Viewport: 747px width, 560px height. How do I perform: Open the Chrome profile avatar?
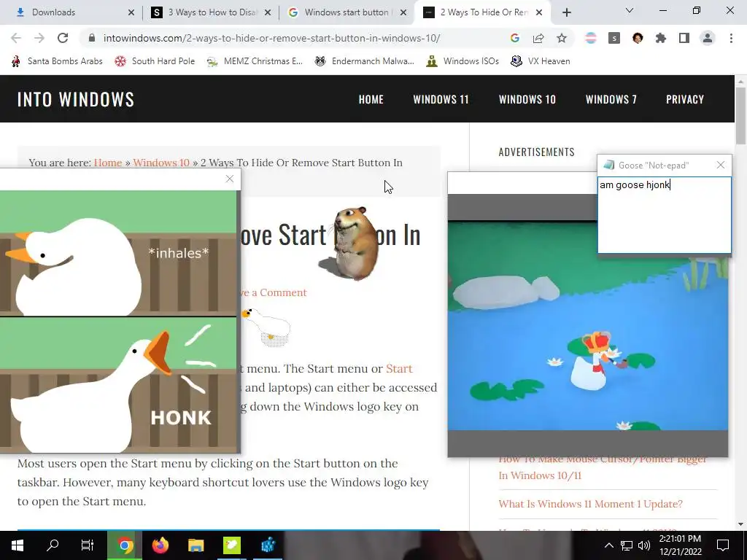(x=708, y=38)
